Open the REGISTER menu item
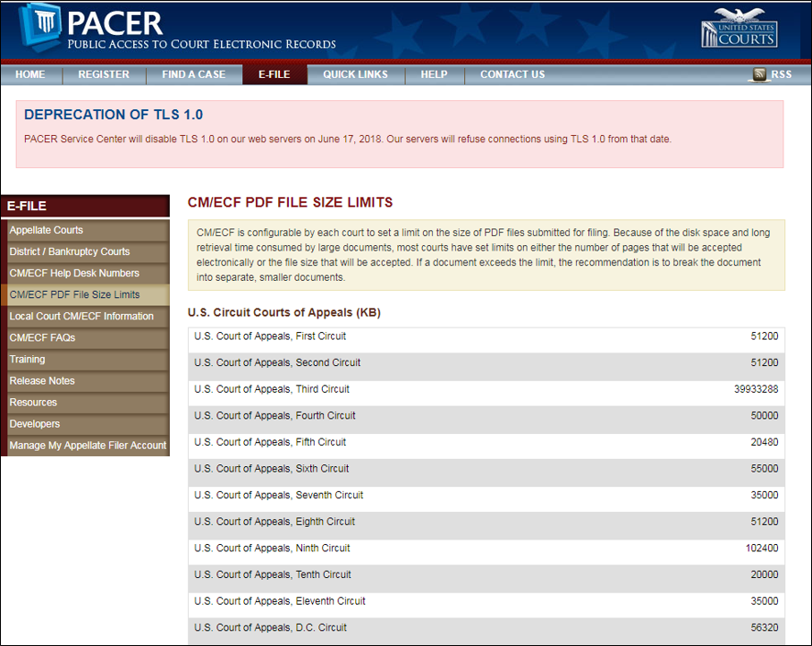This screenshot has width=812, height=646. pos(104,74)
